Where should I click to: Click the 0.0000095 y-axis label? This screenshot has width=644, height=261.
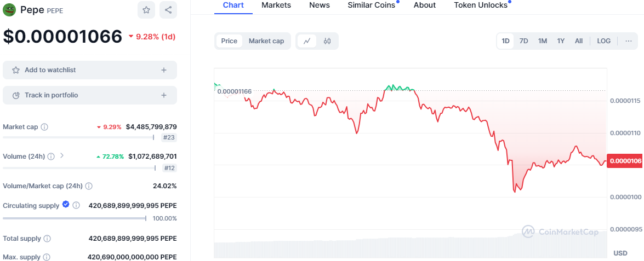(x=625, y=229)
